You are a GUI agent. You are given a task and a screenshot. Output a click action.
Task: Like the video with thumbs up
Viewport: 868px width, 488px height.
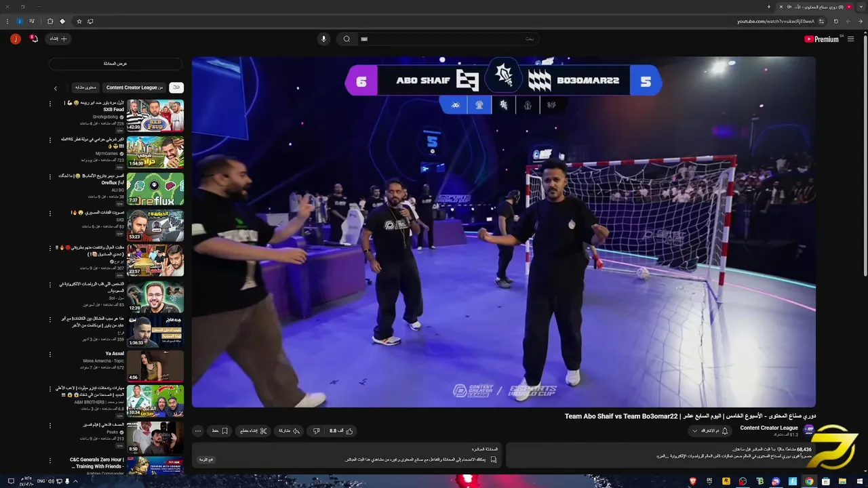coord(341,430)
